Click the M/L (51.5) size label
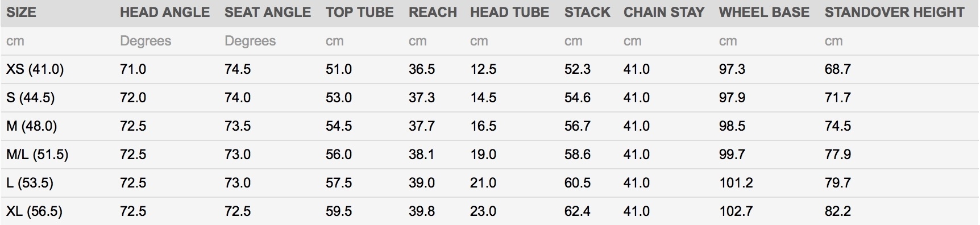The width and height of the screenshot is (980, 225). tap(37, 155)
